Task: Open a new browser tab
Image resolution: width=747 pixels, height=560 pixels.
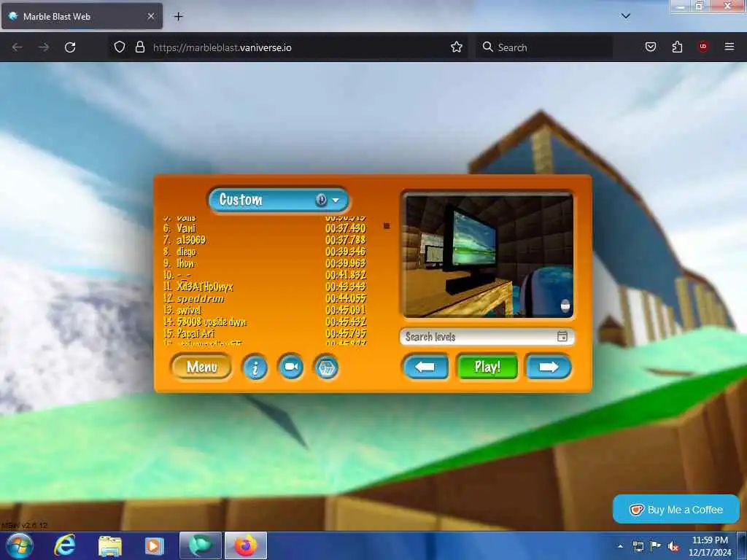Action: (x=178, y=17)
